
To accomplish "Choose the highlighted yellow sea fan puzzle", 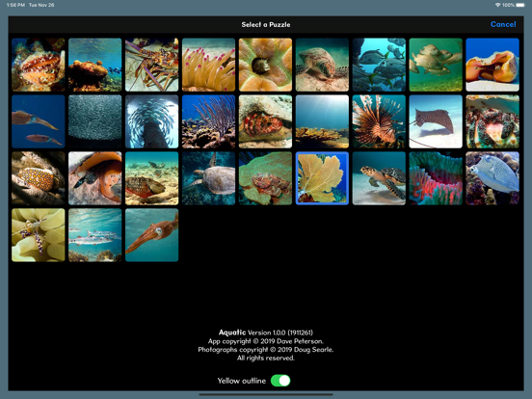I will [x=322, y=178].
